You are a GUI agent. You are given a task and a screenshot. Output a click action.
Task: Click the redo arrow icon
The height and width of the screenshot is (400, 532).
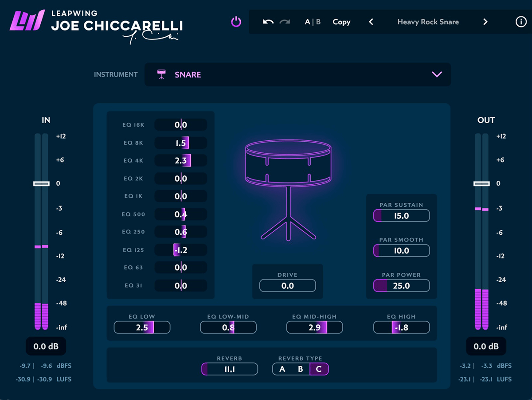(x=285, y=22)
